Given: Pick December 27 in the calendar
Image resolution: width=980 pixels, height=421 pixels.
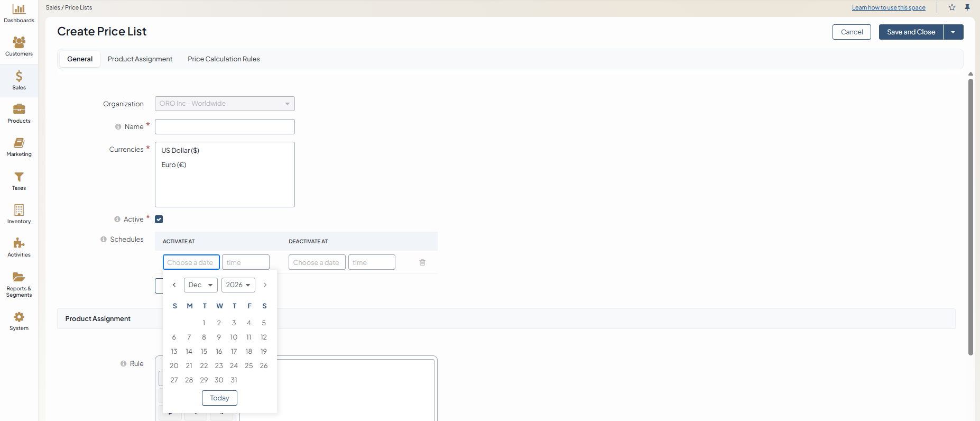Looking at the screenshot, I should (174, 380).
